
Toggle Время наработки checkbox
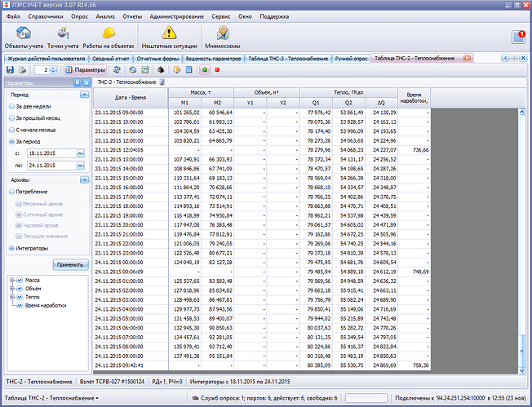pyautogui.click(x=20, y=306)
